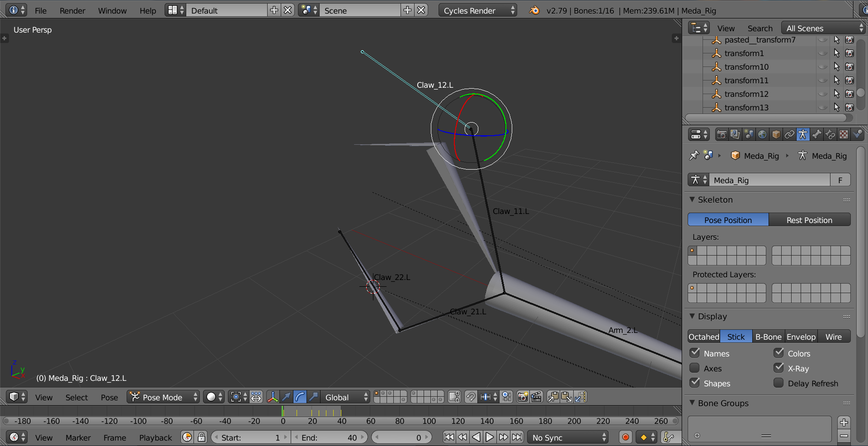Paste X-flipped pose icon
Screen dimensions: 868x446
(580, 397)
